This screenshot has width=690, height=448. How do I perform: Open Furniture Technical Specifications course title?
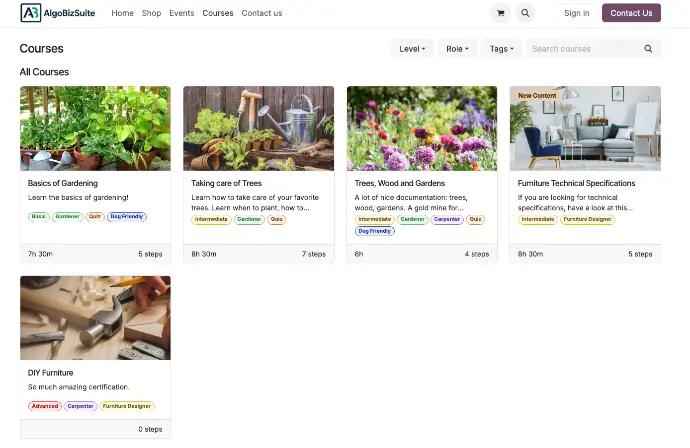[x=576, y=183]
